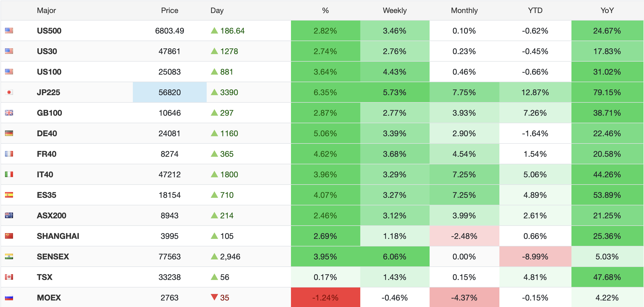Click the Monthly column header
Viewport: 644px width, 307px height.
[x=464, y=11]
